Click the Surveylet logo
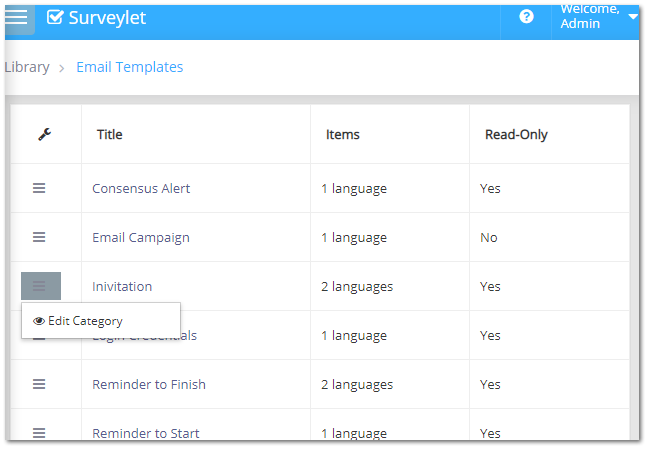 coord(96,18)
